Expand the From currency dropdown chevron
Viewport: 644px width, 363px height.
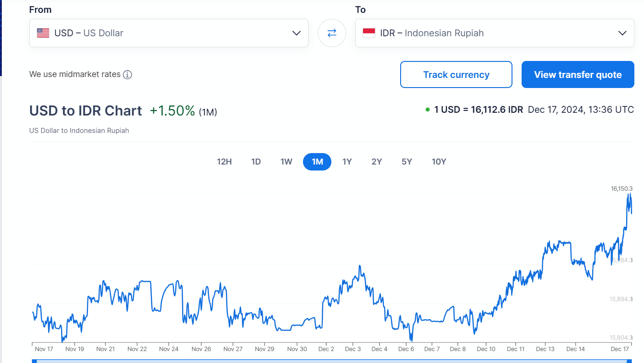click(x=296, y=33)
